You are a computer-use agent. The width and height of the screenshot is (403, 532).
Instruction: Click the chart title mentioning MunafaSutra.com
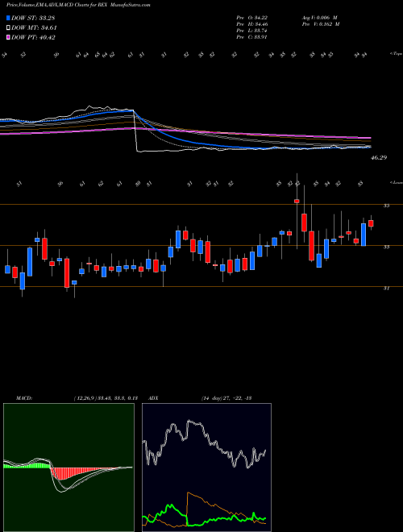(78, 6)
